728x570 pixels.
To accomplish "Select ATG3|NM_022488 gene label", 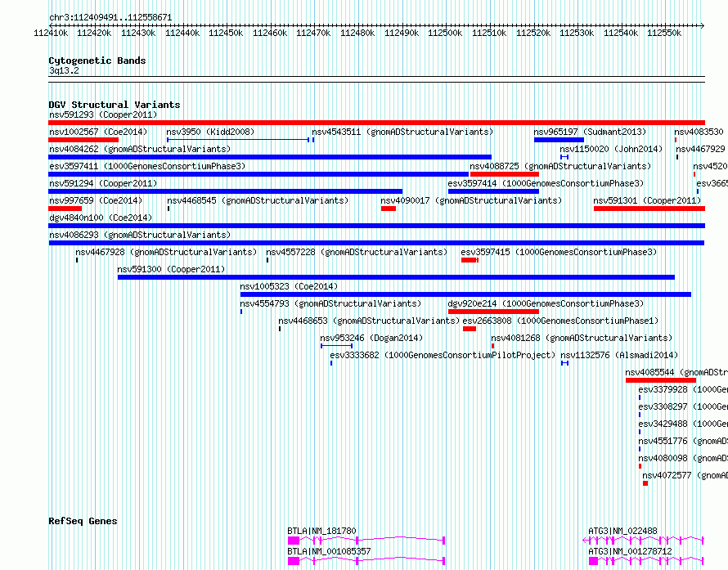I will coord(622,531).
